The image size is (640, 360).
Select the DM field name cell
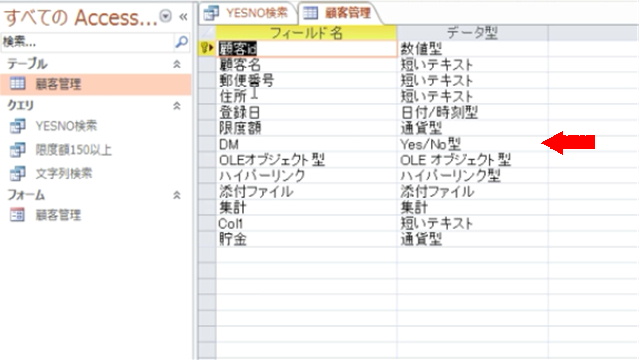306,144
